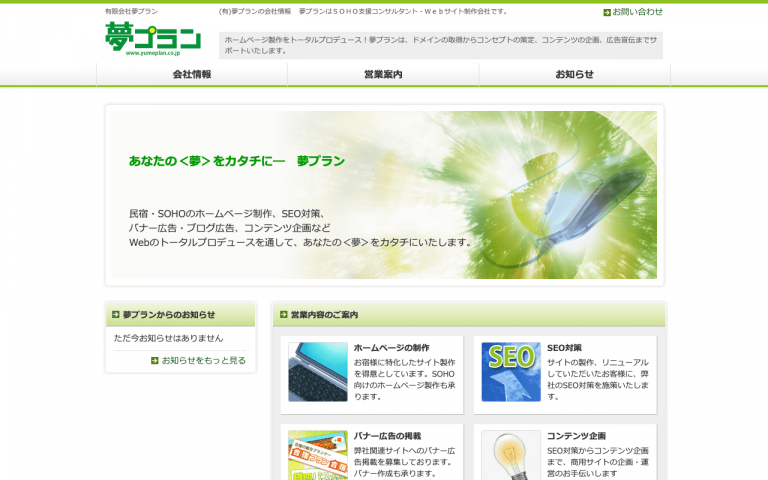Viewport: 768px width, 480px height.
Task: Click the SEO対策 description paragraph
Action: 598,379
